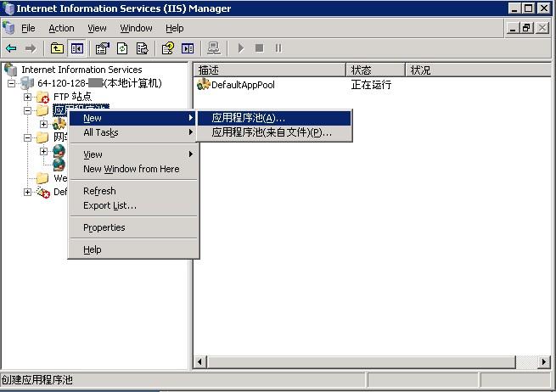Click the Help toolbar icon

[168, 48]
